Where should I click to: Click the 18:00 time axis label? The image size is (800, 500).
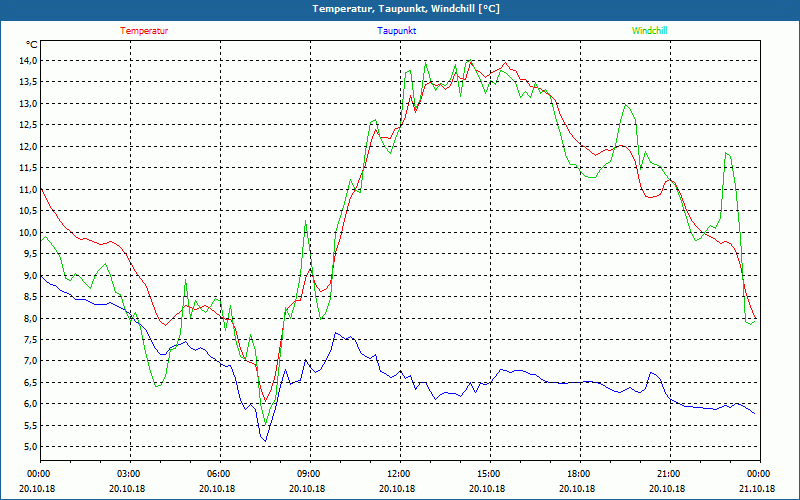pyautogui.click(x=580, y=473)
